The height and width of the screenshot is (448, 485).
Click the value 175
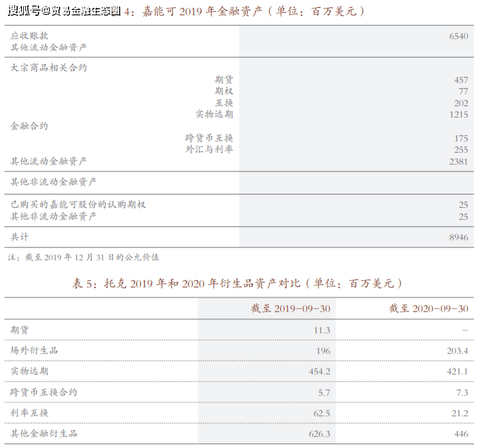[461, 139]
